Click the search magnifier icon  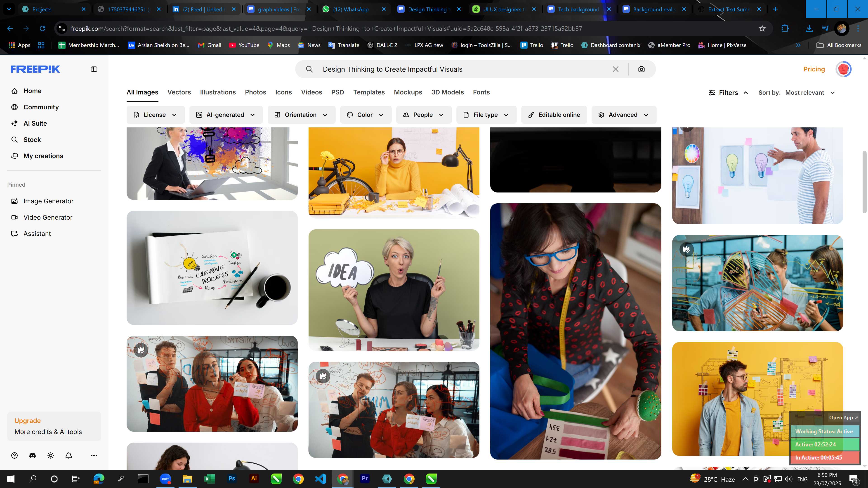coord(309,69)
